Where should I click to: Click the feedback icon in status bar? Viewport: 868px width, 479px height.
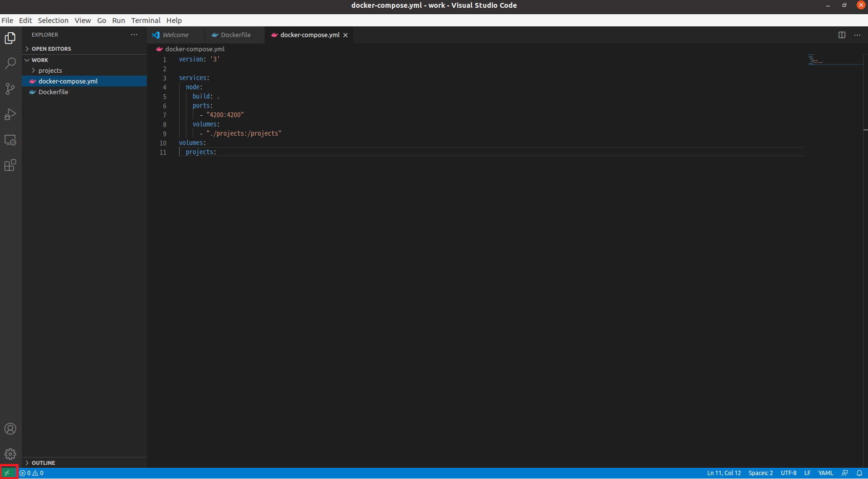[x=845, y=473]
